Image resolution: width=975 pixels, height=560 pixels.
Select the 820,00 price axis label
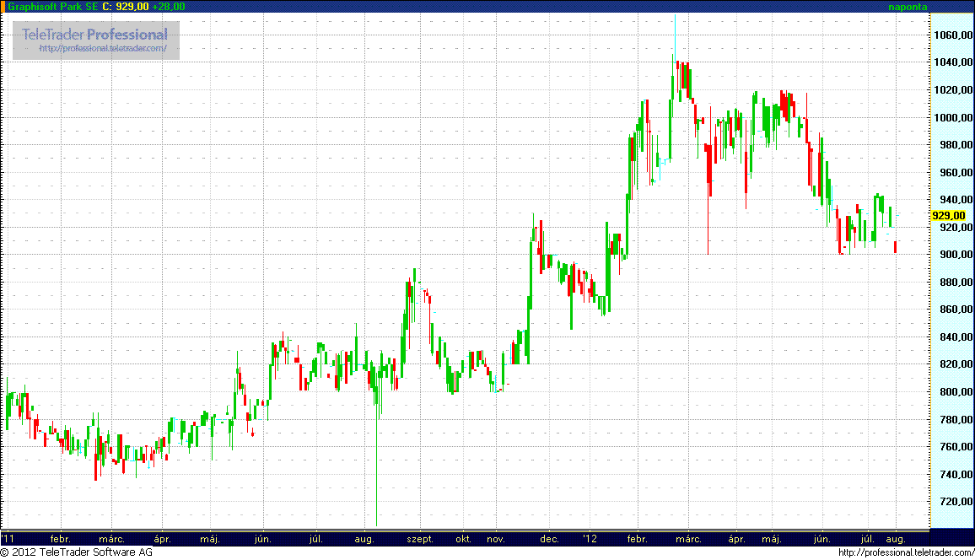coord(956,364)
